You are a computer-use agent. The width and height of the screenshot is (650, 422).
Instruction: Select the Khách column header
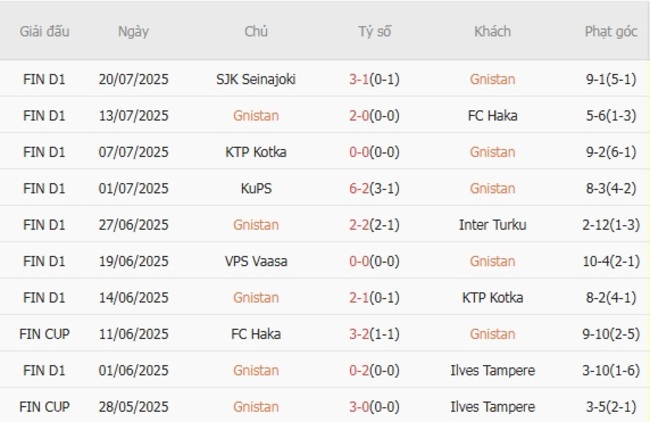pyautogui.click(x=492, y=31)
